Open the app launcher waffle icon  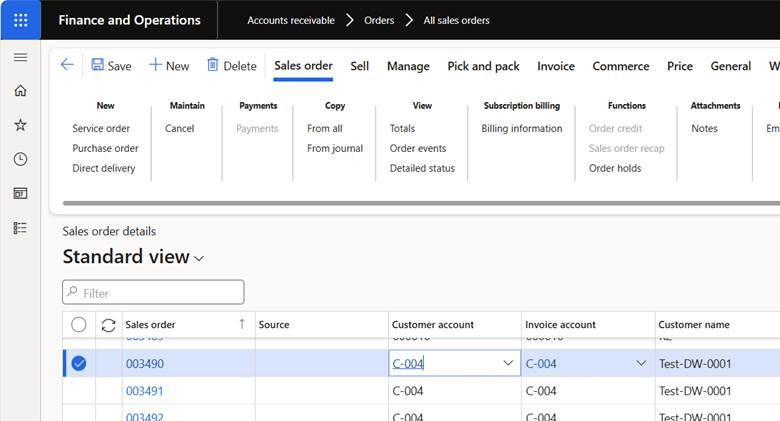(x=20, y=20)
